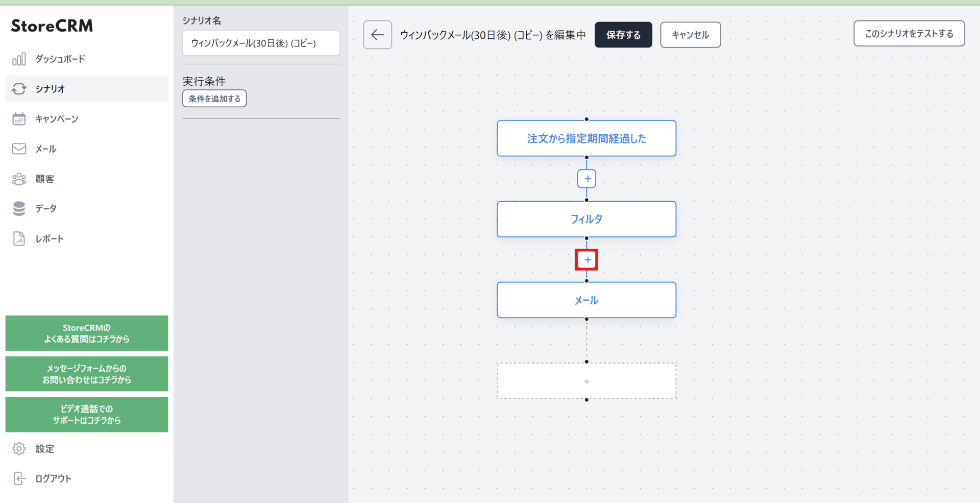Screen dimensions: 980x503
Task: Click 保存する button
Action: [x=623, y=35]
